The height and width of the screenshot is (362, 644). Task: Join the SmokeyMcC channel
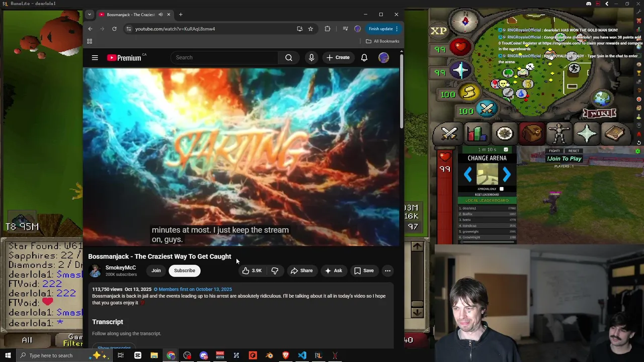pyautogui.click(x=156, y=270)
